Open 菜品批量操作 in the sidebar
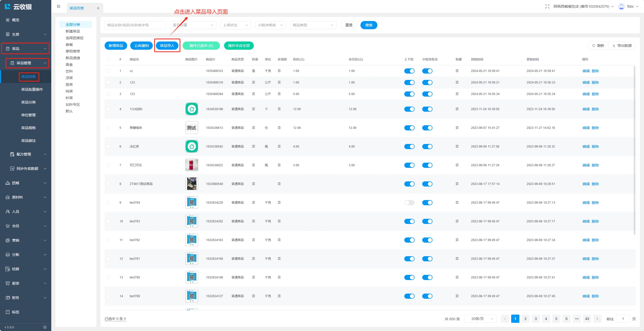The image size is (644, 331). click(32, 89)
